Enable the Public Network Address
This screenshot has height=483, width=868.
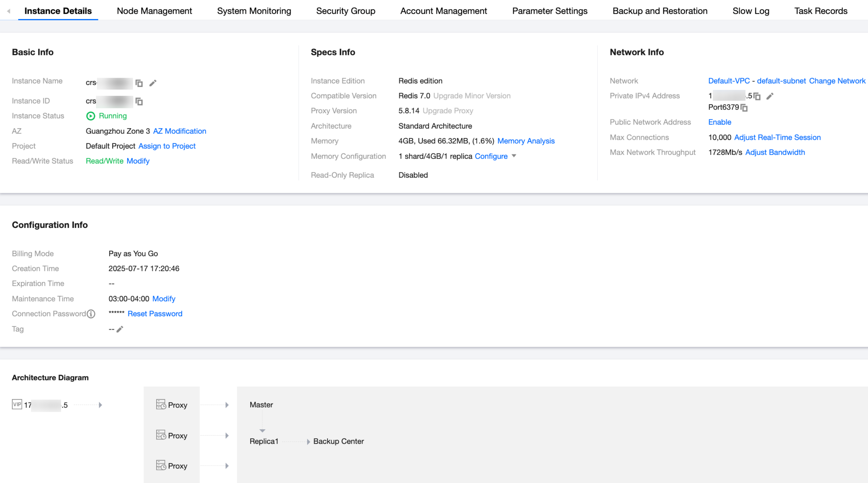pos(719,122)
